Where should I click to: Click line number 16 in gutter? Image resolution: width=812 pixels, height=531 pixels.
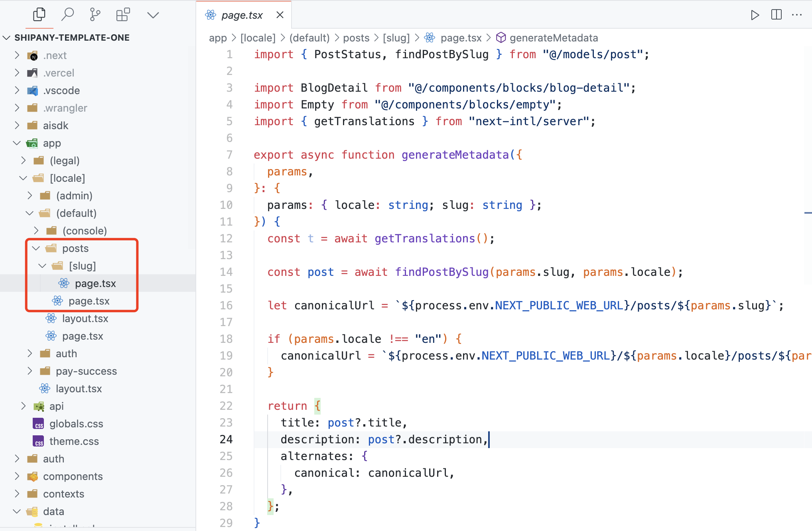[226, 305]
